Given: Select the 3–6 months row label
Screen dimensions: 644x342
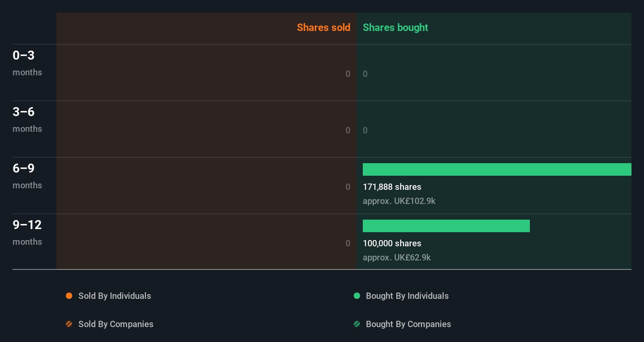Looking at the screenshot, I should pos(27,119).
